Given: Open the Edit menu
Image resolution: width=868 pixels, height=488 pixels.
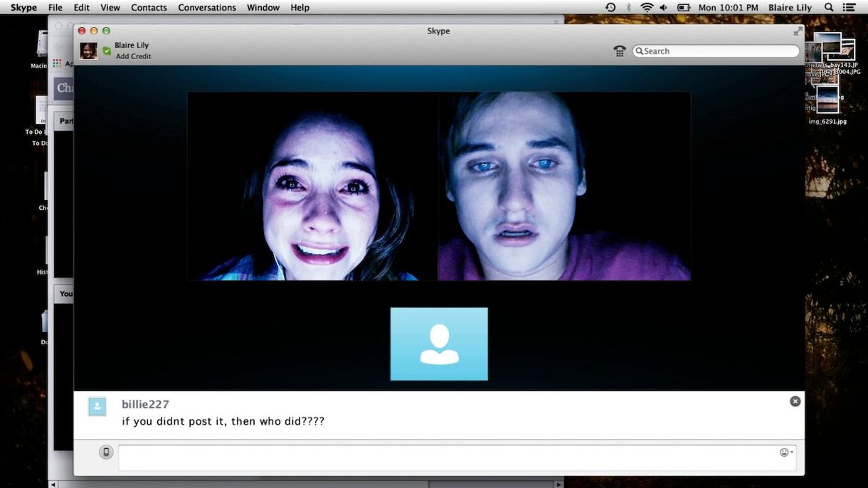Looking at the screenshot, I should [x=82, y=7].
